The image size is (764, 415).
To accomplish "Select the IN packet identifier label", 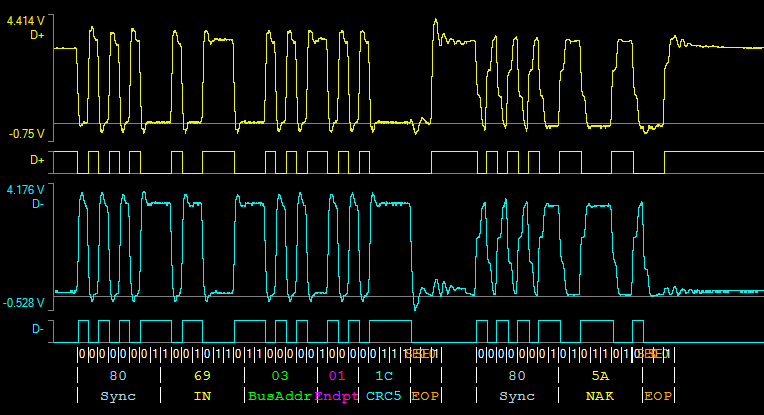I will 202,396.
